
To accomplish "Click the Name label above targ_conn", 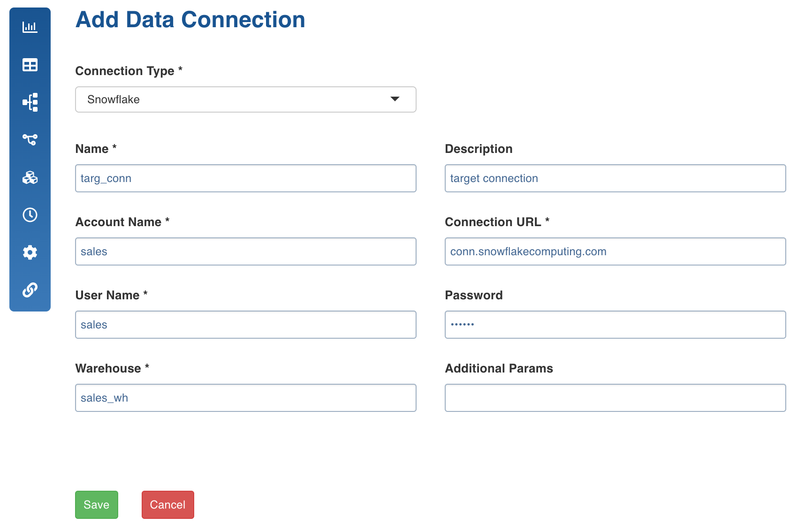I will coord(96,149).
